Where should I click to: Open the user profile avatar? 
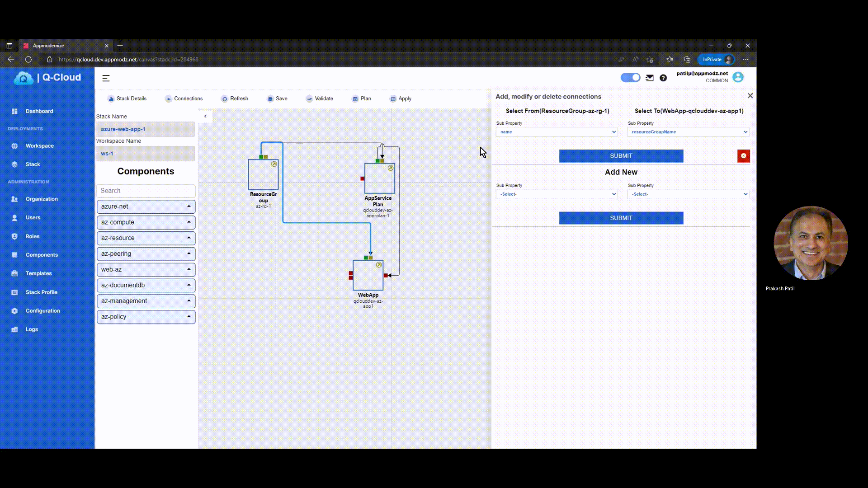pos(738,77)
